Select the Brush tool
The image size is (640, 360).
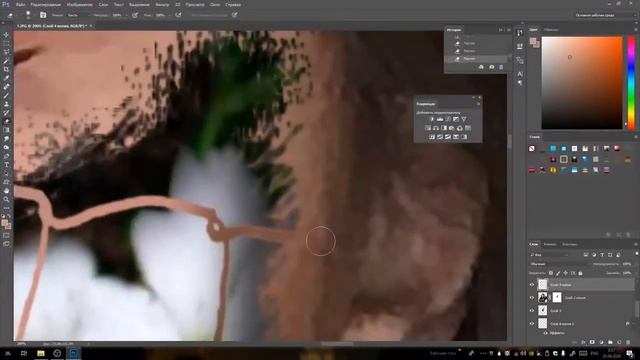pos(6,96)
